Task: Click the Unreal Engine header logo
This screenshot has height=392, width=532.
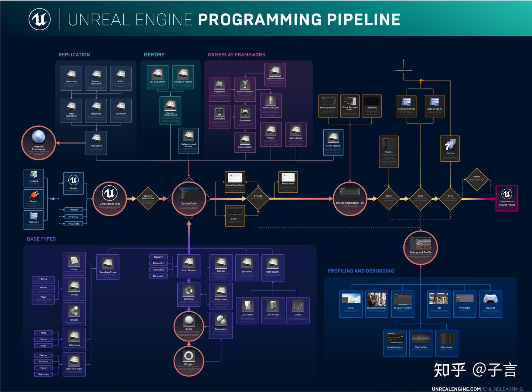Action: [41, 19]
